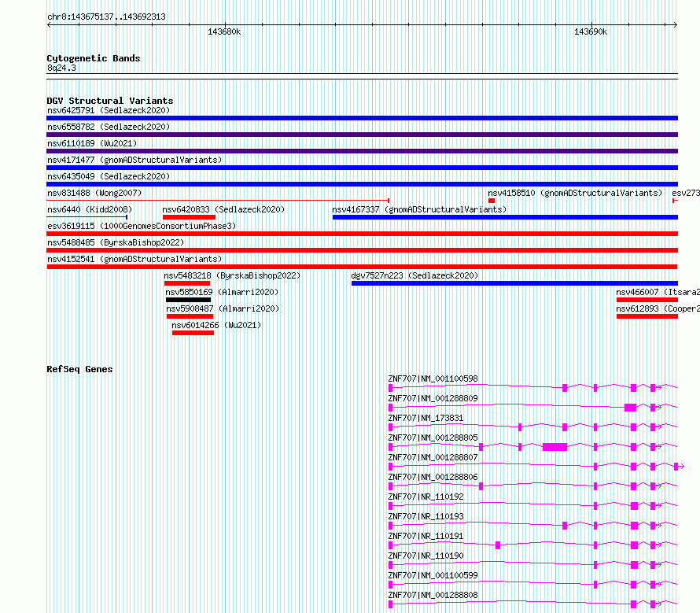Viewport: 700px width, 613px height.
Task: Open the ZNF707|NM_001288807 transcript label
Action: (433, 457)
